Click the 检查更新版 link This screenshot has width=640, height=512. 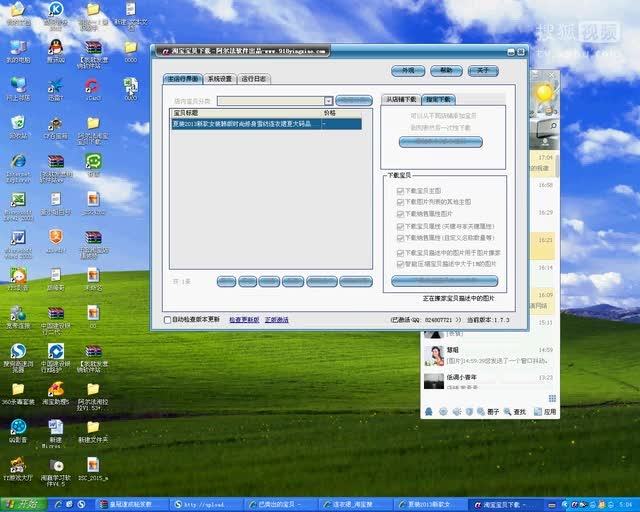244,320
